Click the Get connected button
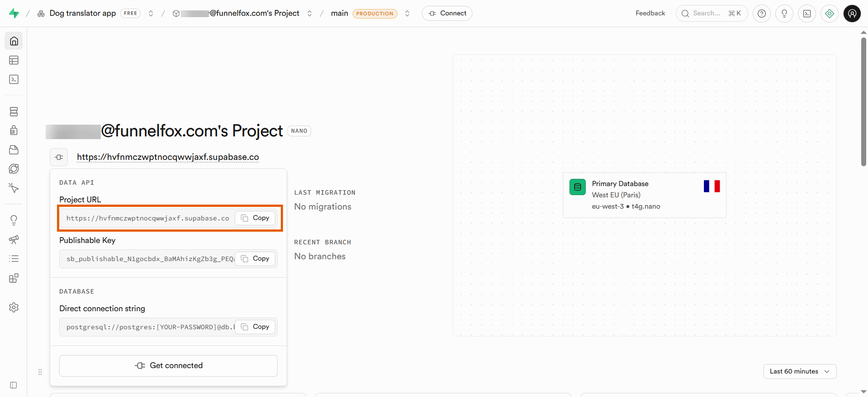Viewport: 868px width, 397px height. [x=168, y=366]
